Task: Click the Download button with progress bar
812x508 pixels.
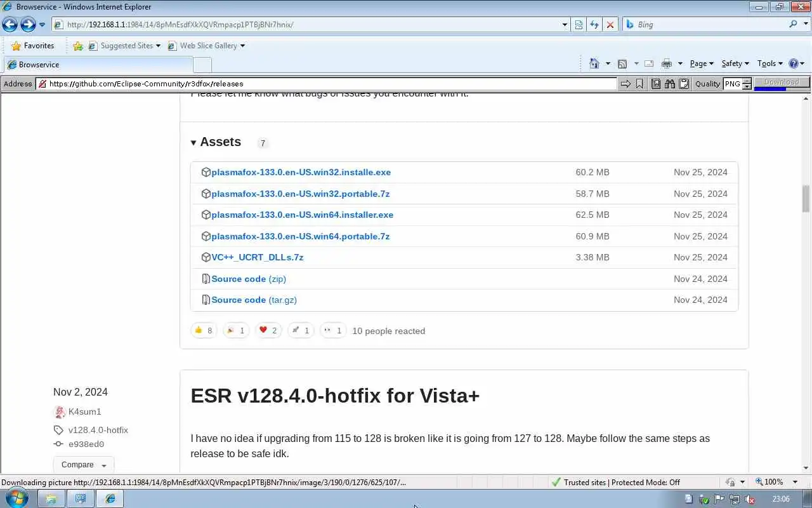Action: click(x=782, y=83)
